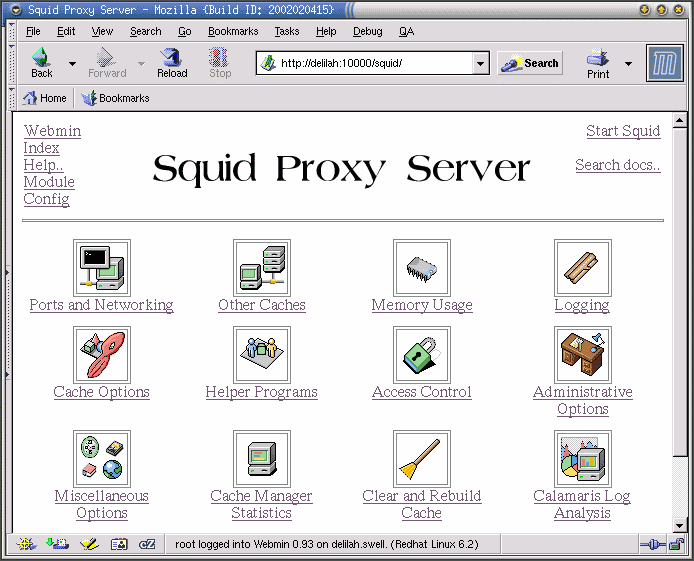Follow the Webmin Index link

click(52, 139)
